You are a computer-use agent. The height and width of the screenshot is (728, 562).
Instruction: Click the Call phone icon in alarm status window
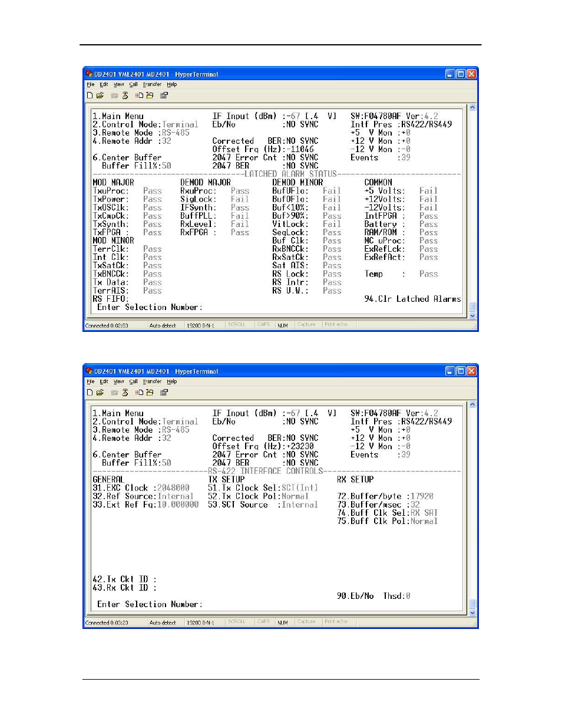pos(114,95)
